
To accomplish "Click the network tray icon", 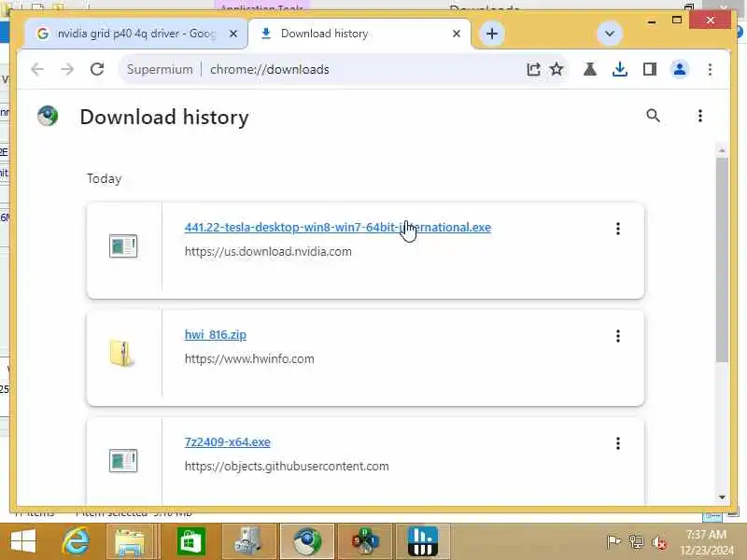I will tap(637, 541).
